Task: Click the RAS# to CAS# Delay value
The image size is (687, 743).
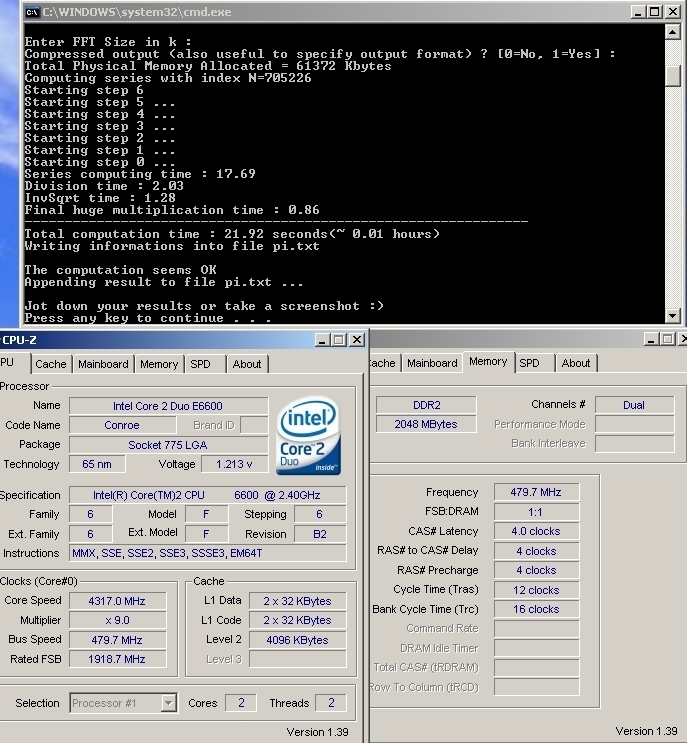Action: click(x=536, y=551)
